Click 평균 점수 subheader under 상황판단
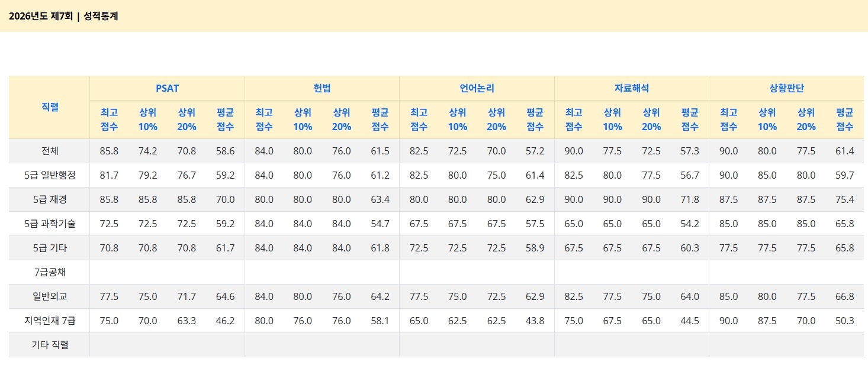 (844, 119)
